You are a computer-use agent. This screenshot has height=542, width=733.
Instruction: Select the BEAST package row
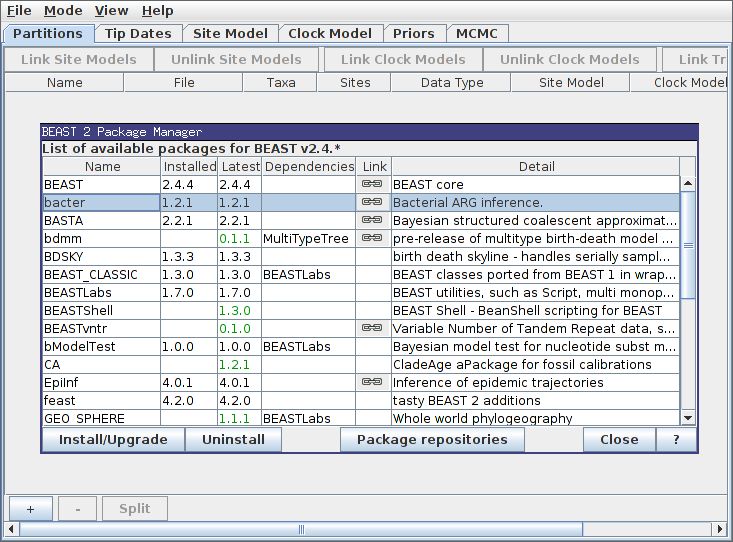tap(361, 185)
